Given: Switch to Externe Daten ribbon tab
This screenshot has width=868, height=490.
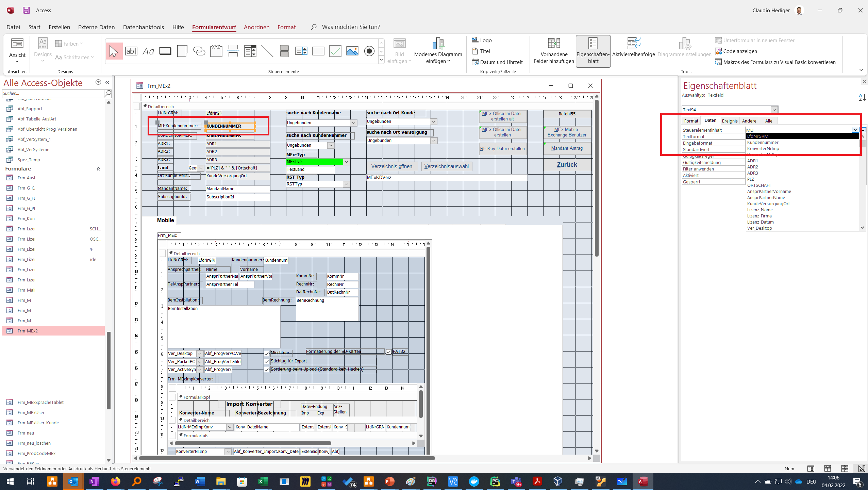Looking at the screenshot, I should pos(96,27).
